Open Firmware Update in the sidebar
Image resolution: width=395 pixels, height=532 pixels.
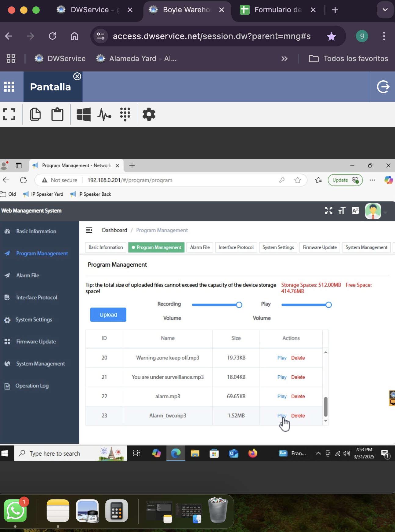point(36,341)
